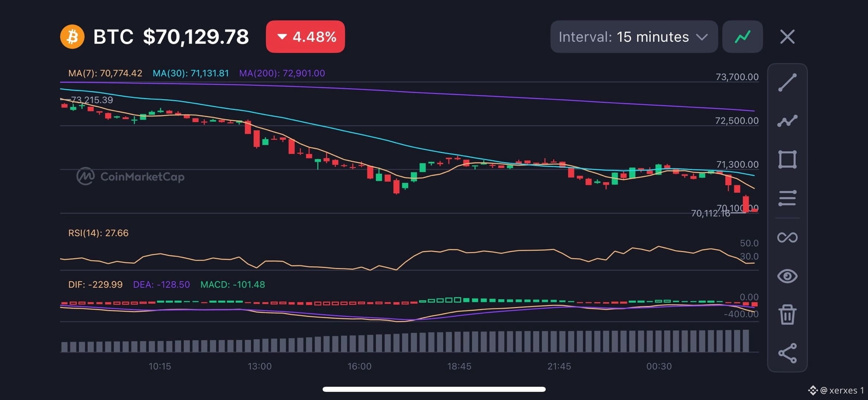Click the 10:15 time axis label
Image resolution: width=868 pixels, height=400 pixels.
[x=160, y=366]
